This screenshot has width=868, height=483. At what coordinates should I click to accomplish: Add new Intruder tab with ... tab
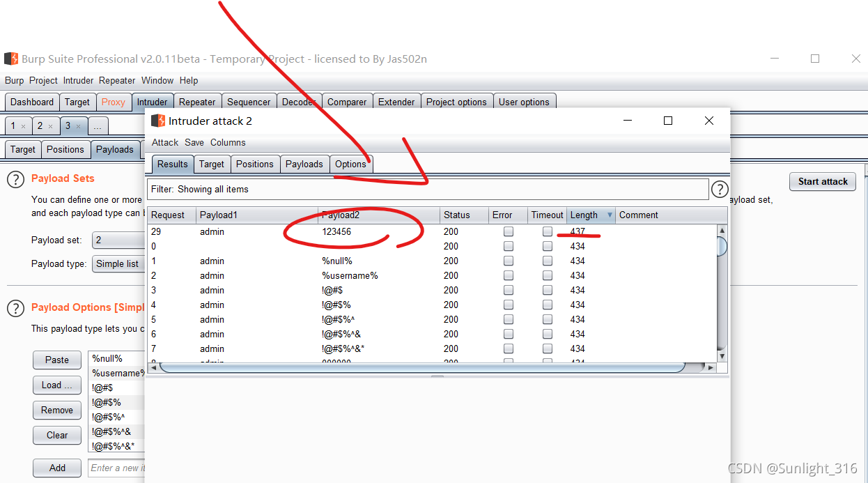point(98,126)
